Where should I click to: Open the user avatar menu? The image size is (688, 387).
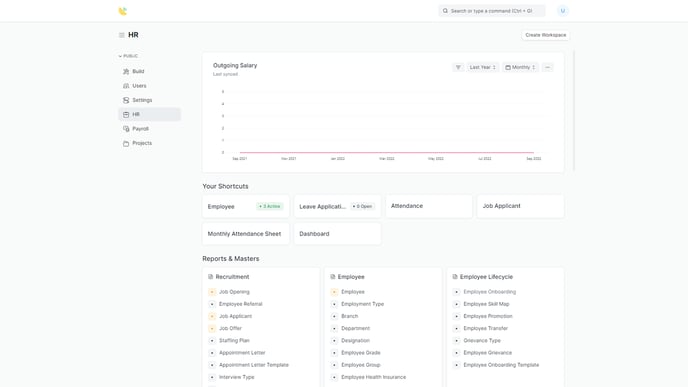coord(563,11)
